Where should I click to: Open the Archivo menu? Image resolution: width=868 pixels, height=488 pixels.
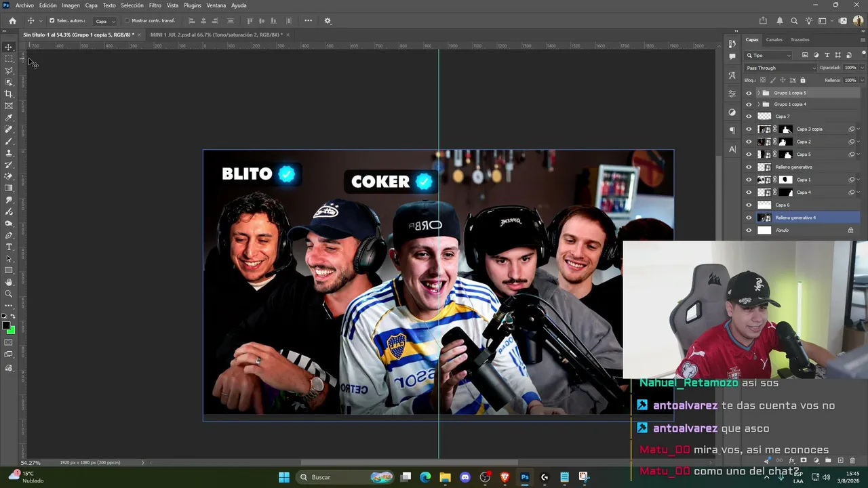coord(24,5)
